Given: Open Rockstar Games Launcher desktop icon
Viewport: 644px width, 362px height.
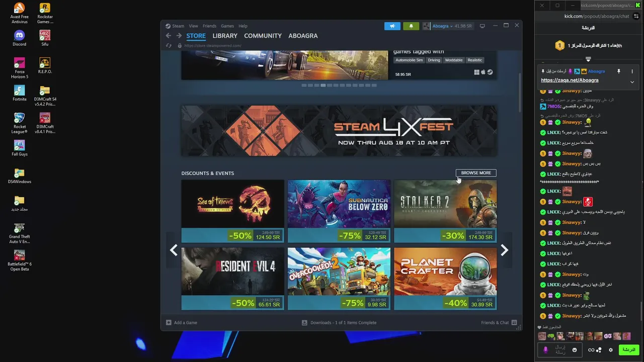Looking at the screenshot, I should click(x=45, y=13).
